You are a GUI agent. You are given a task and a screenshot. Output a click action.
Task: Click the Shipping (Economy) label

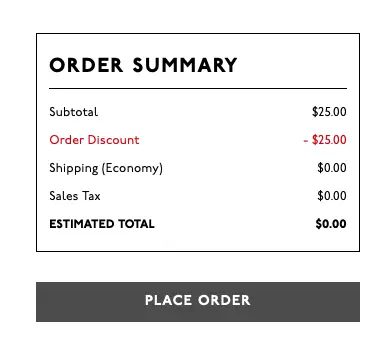(x=106, y=168)
